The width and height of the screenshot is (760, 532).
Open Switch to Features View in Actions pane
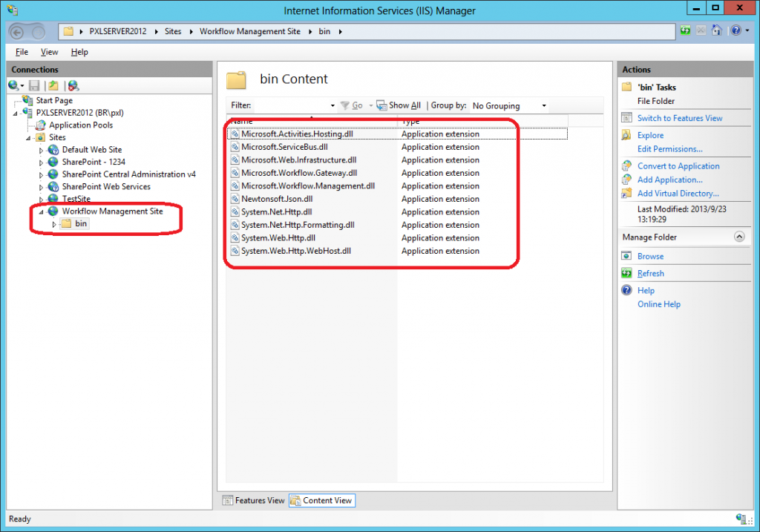click(x=679, y=117)
